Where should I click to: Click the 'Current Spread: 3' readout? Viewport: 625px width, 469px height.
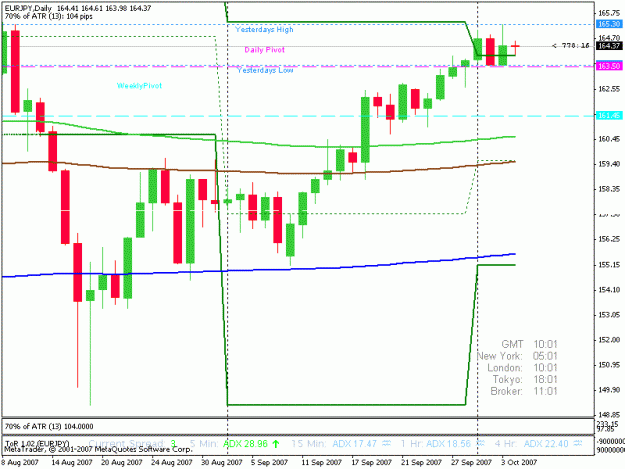(x=132, y=443)
